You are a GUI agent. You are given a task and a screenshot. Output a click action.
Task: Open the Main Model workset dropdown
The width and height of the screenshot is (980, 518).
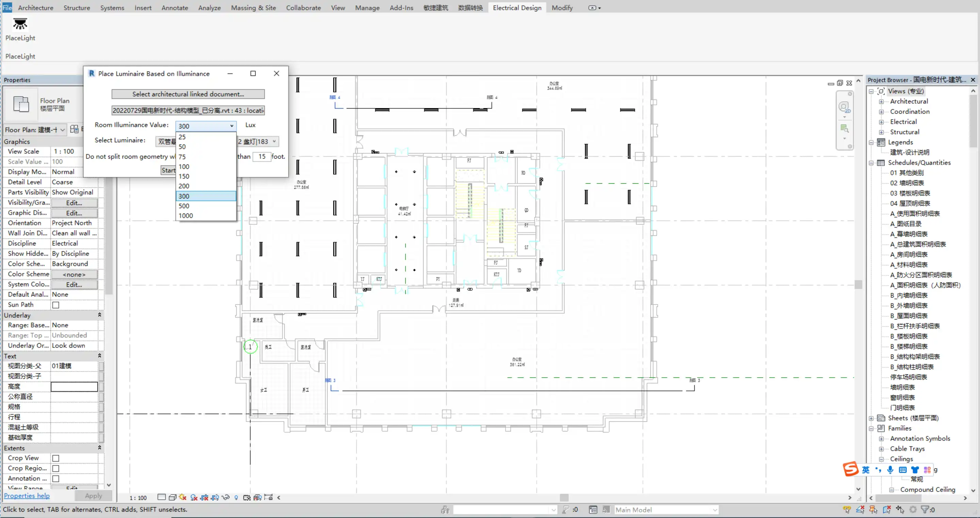(714, 509)
